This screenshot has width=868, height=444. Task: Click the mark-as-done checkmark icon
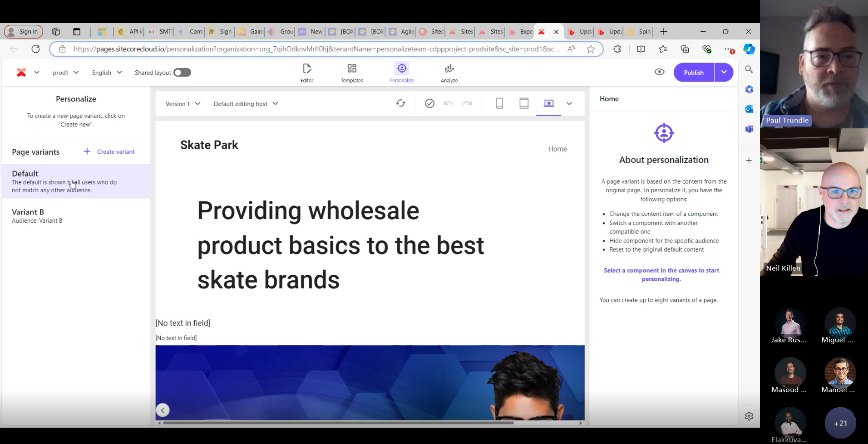(x=429, y=103)
